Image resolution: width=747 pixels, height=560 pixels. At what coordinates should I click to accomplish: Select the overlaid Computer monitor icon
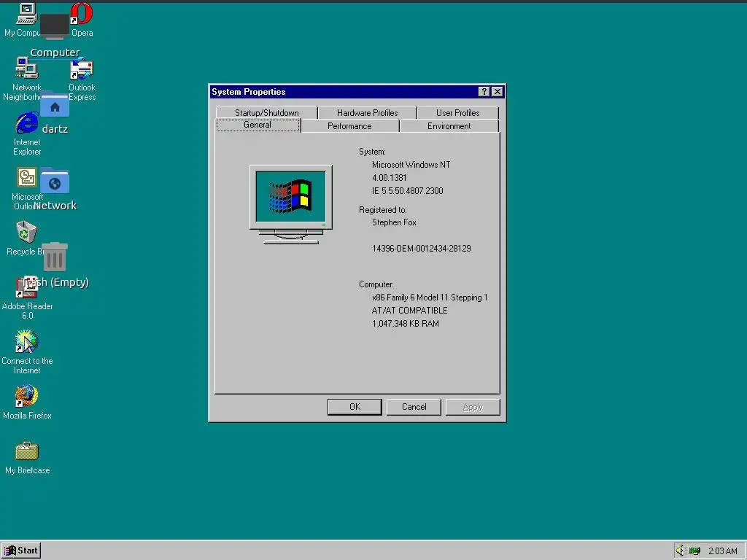coord(55,27)
